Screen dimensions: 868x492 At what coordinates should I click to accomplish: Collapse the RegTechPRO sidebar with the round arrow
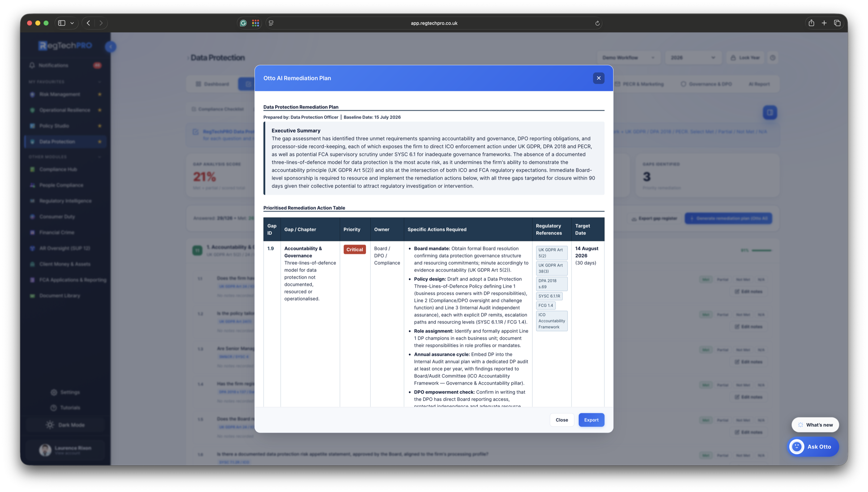[x=111, y=47]
